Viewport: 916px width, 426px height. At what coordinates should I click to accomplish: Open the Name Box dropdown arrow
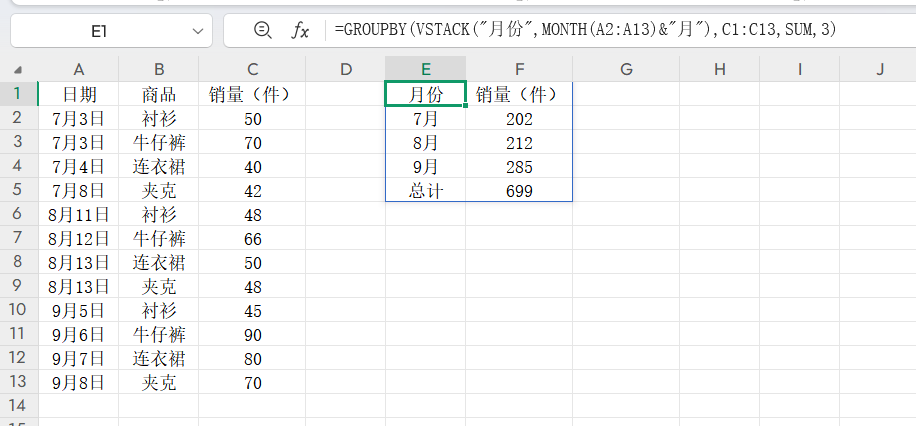pos(195,32)
